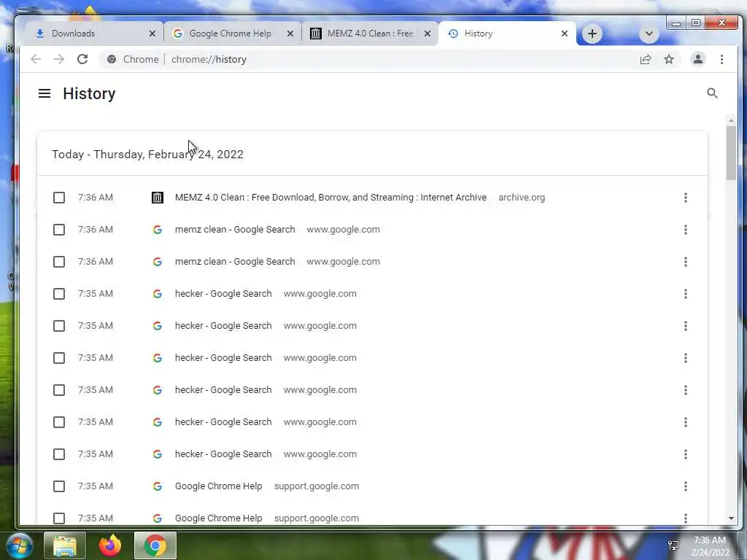Click the vertical scrollbar thumb

tap(731, 153)
